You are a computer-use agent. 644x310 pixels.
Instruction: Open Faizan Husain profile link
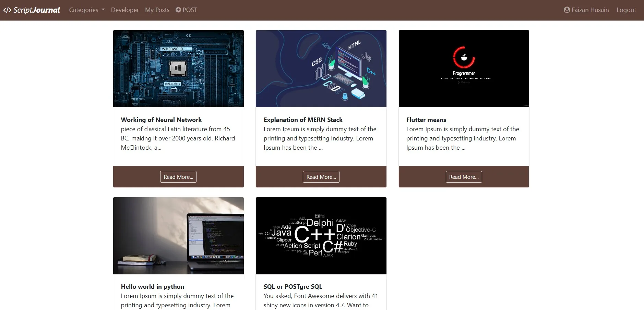586,10
